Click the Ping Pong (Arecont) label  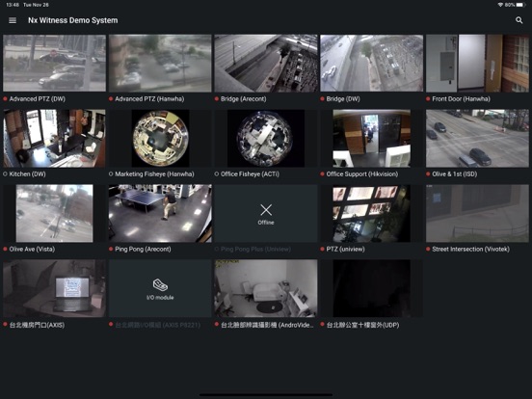point(143,249)
